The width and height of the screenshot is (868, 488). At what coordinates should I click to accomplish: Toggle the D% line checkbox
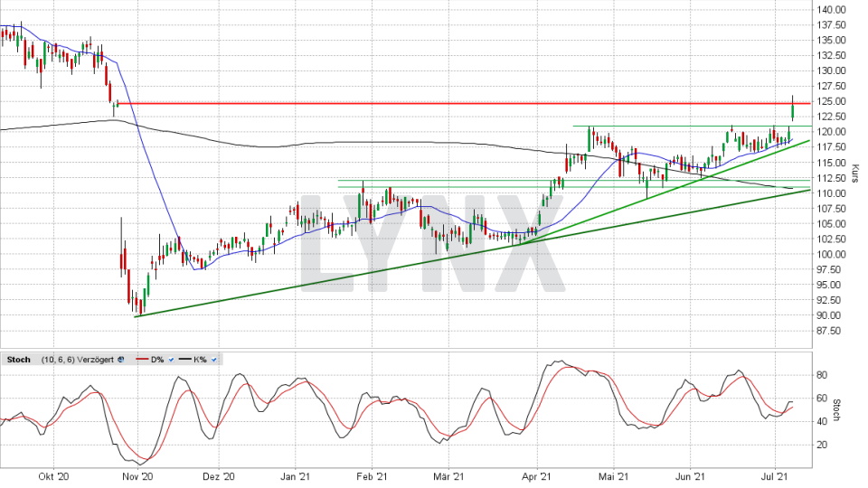coord(171,360)
